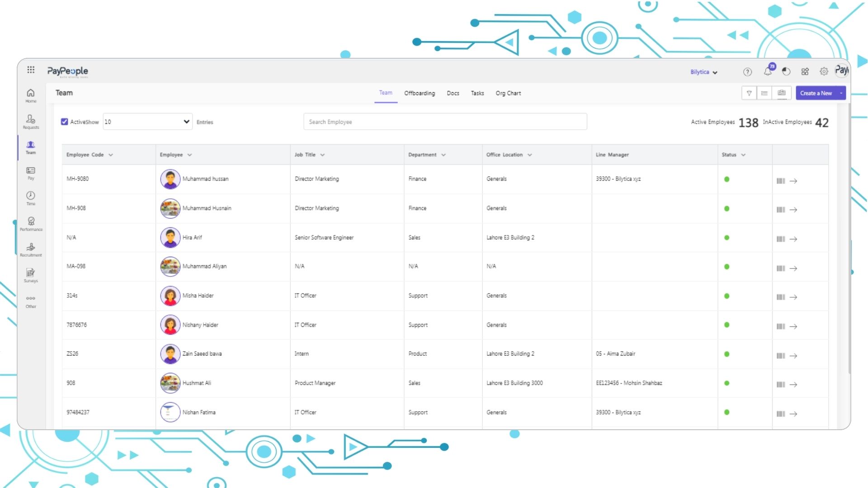Viewport: 868px width, 488px height.
Task: Open Hira Arif employee name
Action: [192, 237]
